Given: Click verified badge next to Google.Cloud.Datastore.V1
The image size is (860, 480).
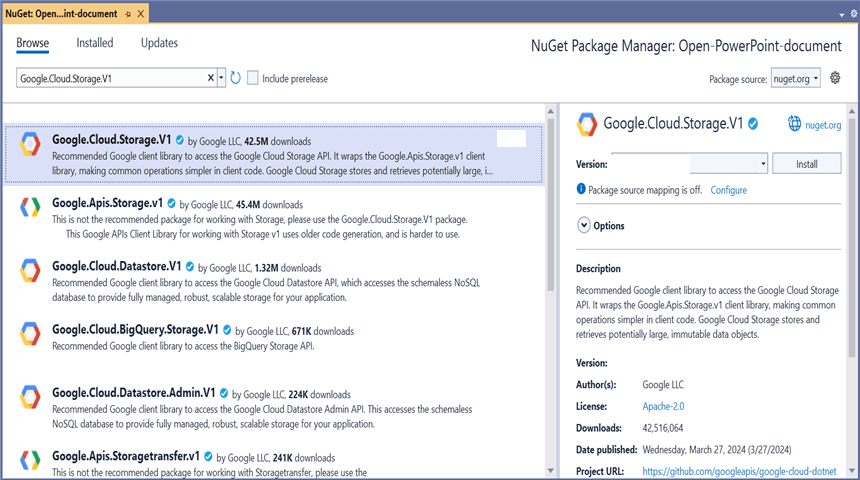Looking at the screenshot, I should click(190, 267).
